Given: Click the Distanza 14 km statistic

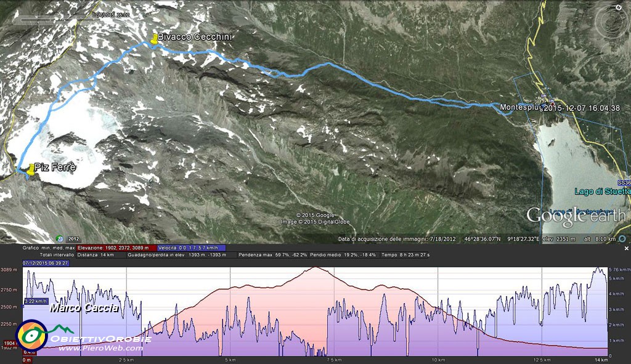Looking at the screenshot, I should click(96, 255).
